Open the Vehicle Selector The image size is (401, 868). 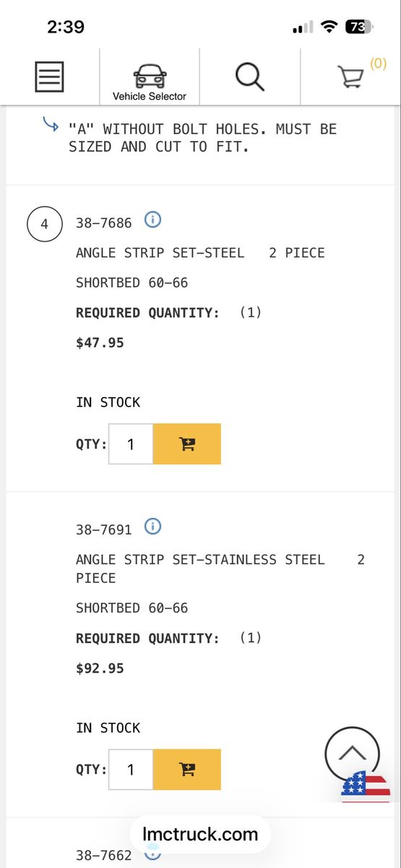tap(150, 82)
